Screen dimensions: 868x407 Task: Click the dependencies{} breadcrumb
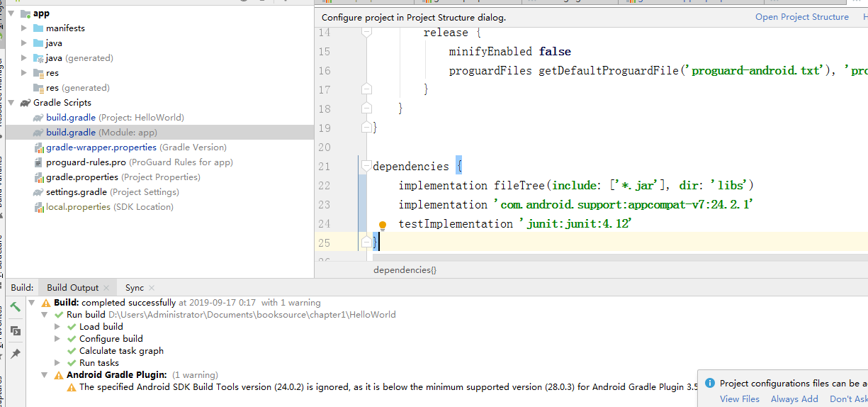[x=405, y=270]
